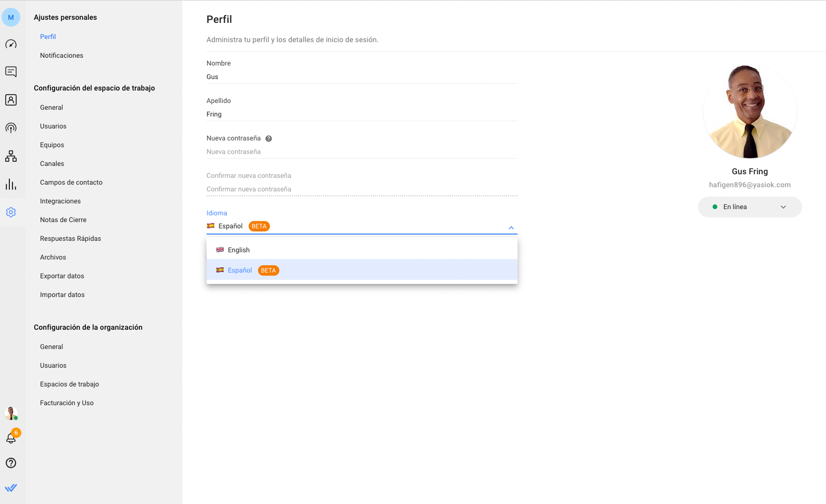
Task: Open the broadcast campaigns icon
Action: (11, 128)
